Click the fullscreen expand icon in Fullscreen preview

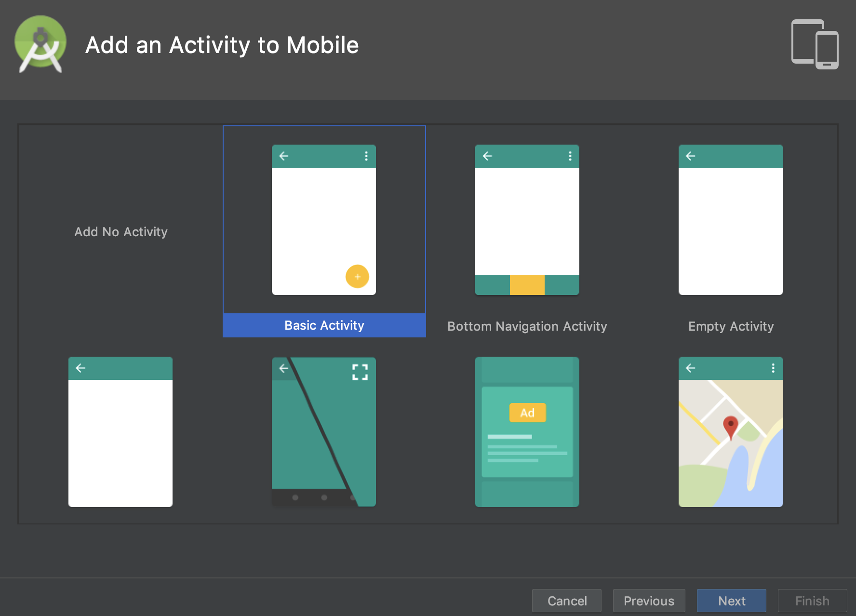point(360,373)
